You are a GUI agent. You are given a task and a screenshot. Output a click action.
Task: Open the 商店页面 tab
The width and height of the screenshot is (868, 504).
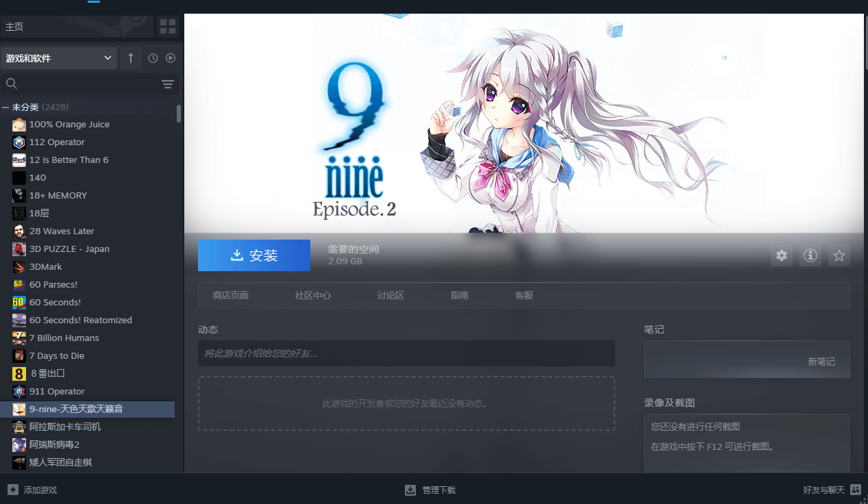coord(231,296)
